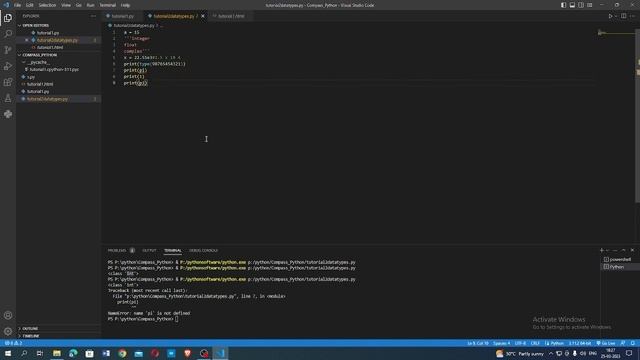Split the editor to the right

(623, 16)
